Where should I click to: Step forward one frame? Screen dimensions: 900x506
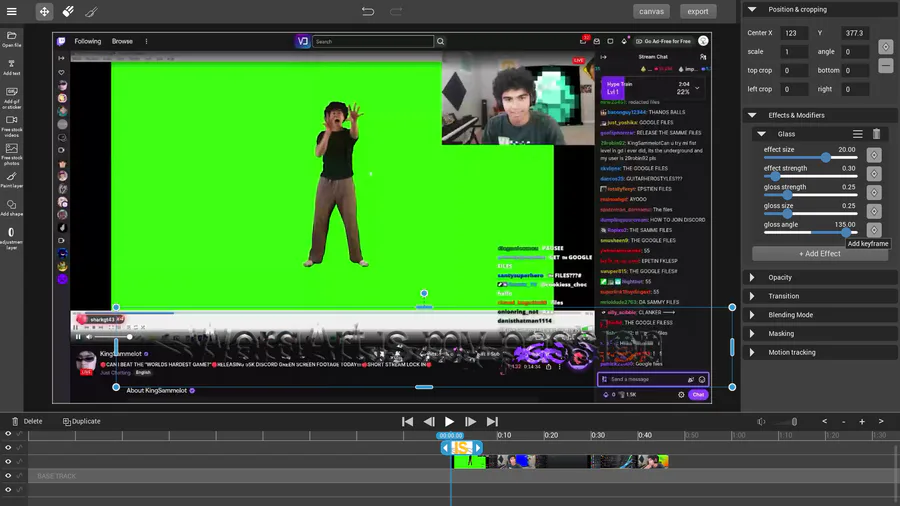(x=470, y=422)
